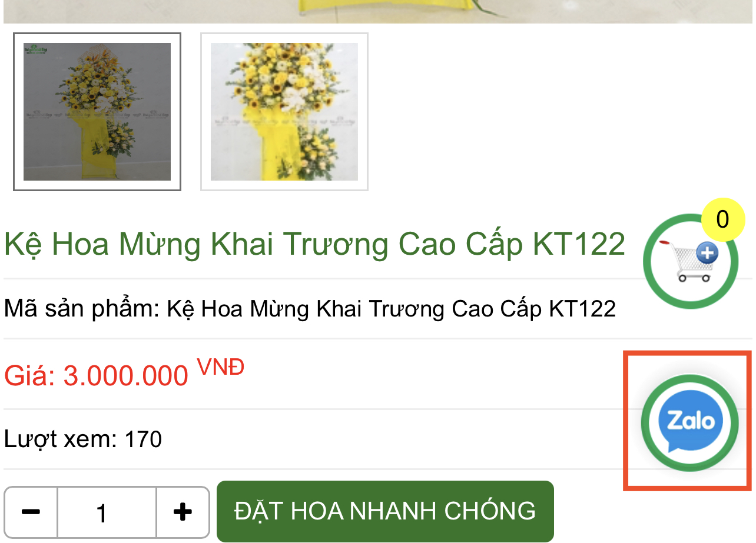
Task: Click the red price 3.000.000
Action: coord(125,375)
